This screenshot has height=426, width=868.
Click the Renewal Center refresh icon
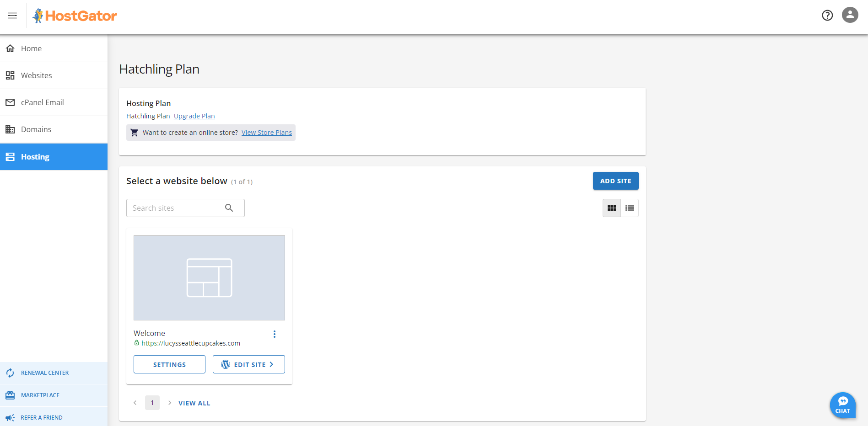[10, 373]
